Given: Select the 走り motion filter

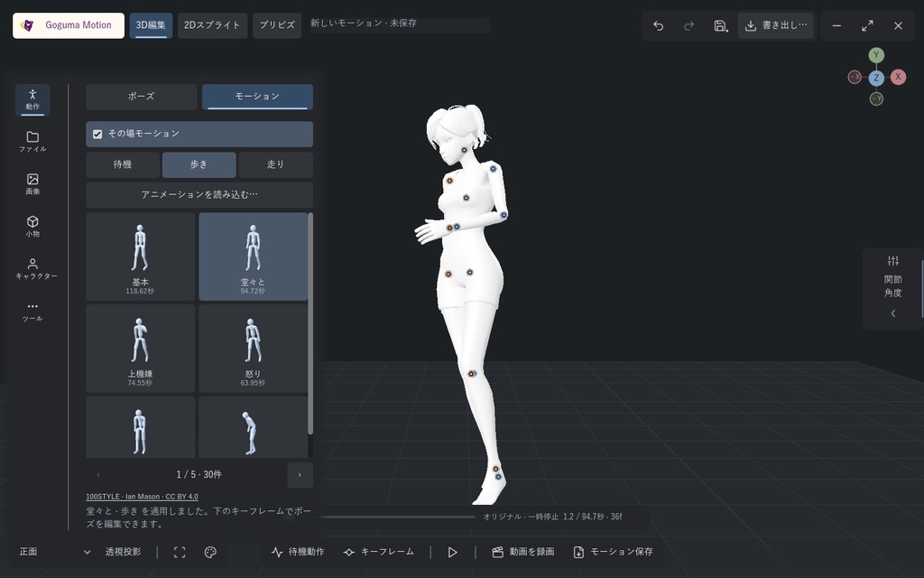Looking at the screenshot, I should point(276,164).
